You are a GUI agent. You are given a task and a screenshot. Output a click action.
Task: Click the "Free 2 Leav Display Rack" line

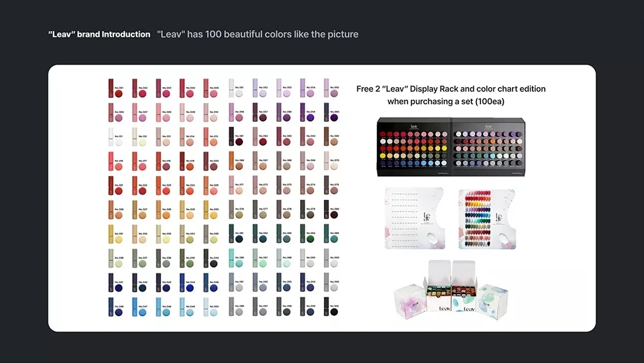451,89
